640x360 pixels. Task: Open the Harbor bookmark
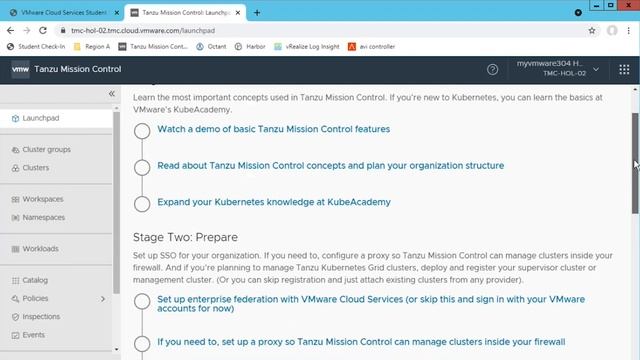click(250, 47)
